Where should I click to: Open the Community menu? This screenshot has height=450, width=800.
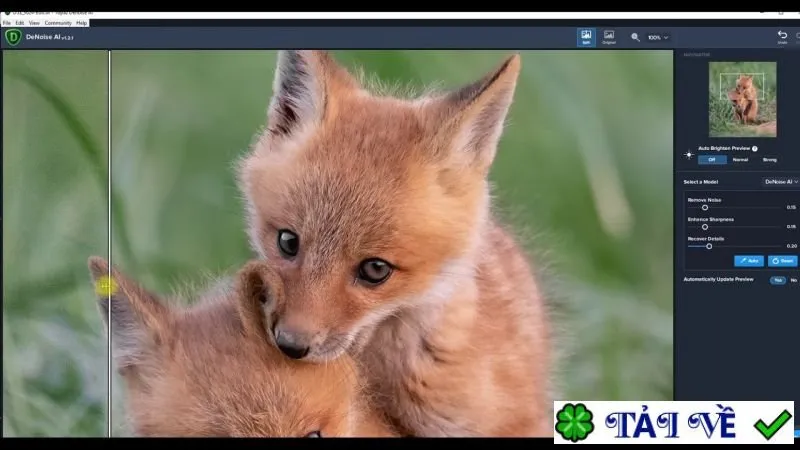58,23
